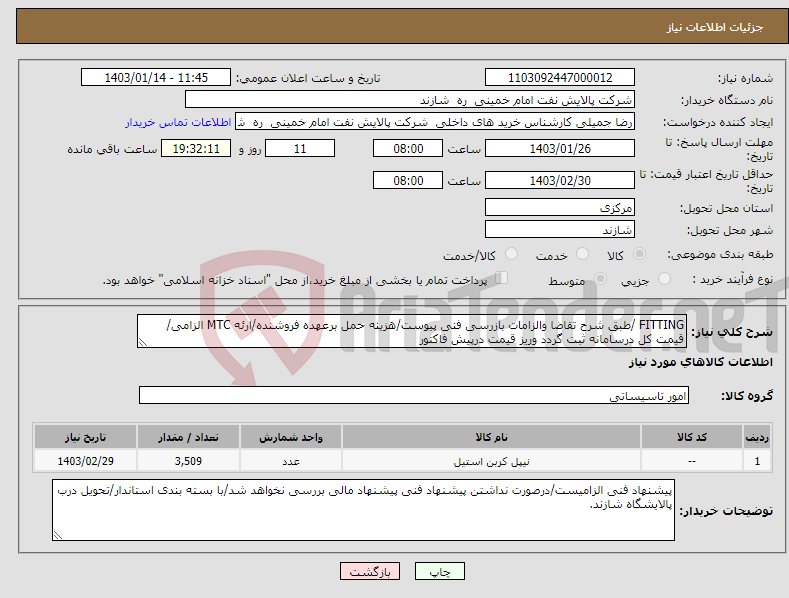Click the چاپ print button
The width and height of the screenshot is (789, 598).
(440, 571)
